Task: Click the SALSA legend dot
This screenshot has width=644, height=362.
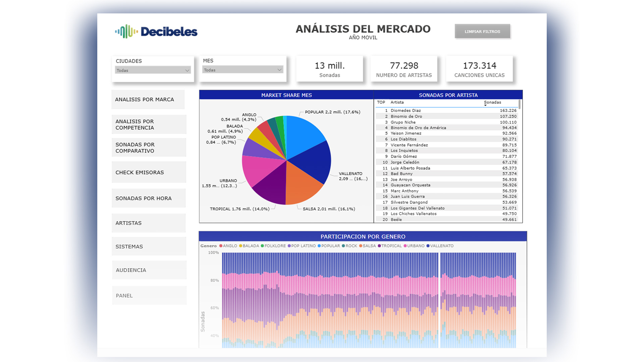Action: [x=361, y=246]
